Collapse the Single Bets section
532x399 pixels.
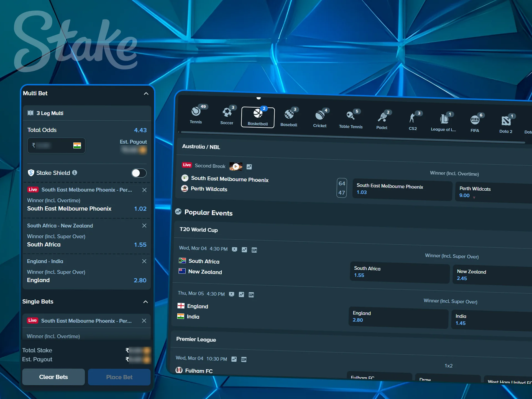tap(145, 302)
